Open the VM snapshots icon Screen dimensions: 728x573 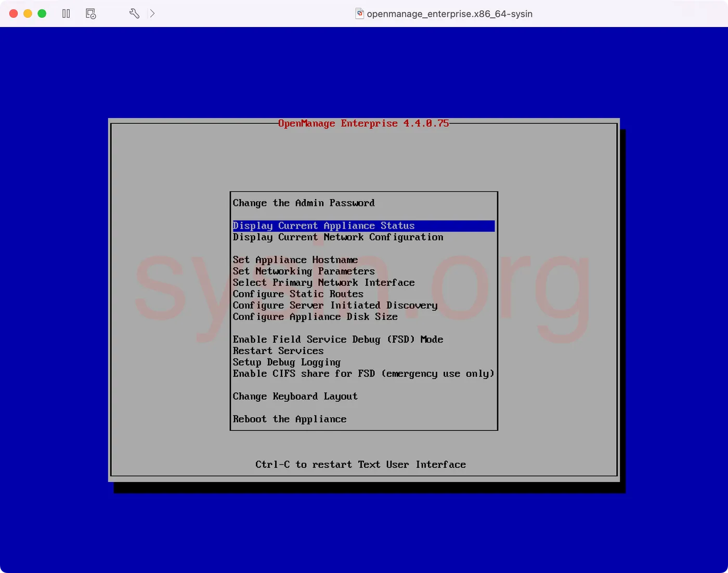pos(91,14)
